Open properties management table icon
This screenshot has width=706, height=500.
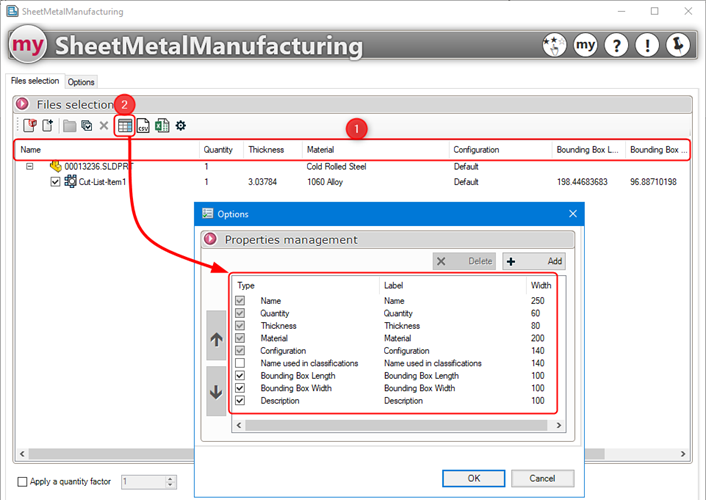coord(125,126)
